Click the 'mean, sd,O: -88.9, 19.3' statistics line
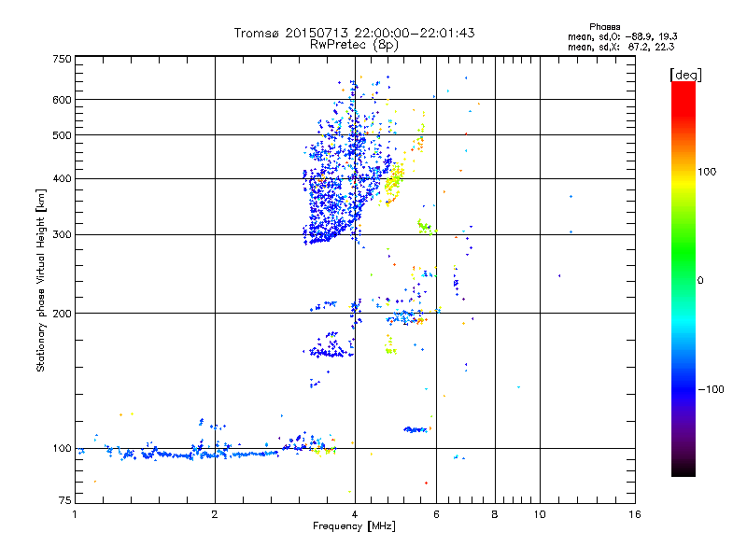Screen dimensions: 747x560 [622, 36]
